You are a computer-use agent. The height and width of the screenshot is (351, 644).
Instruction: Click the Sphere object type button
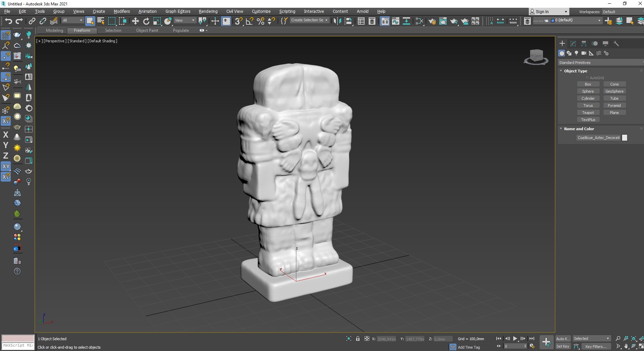[588, 91]
